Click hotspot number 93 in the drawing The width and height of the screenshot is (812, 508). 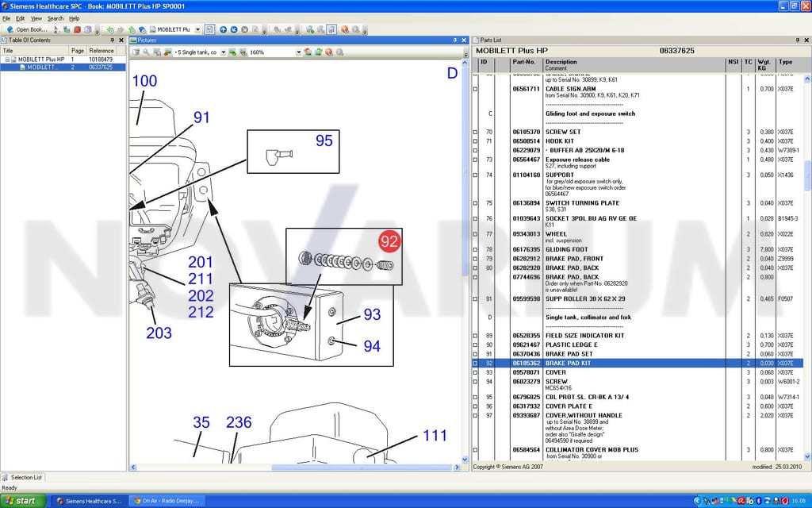point(372,314)
